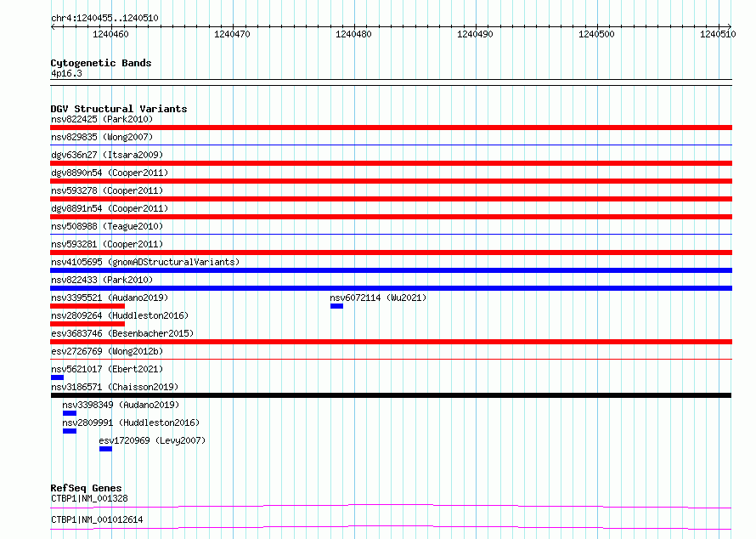Click the thin blue line of nsv829835
Viewport: 756px width, 539px height.
pos(391,145)
